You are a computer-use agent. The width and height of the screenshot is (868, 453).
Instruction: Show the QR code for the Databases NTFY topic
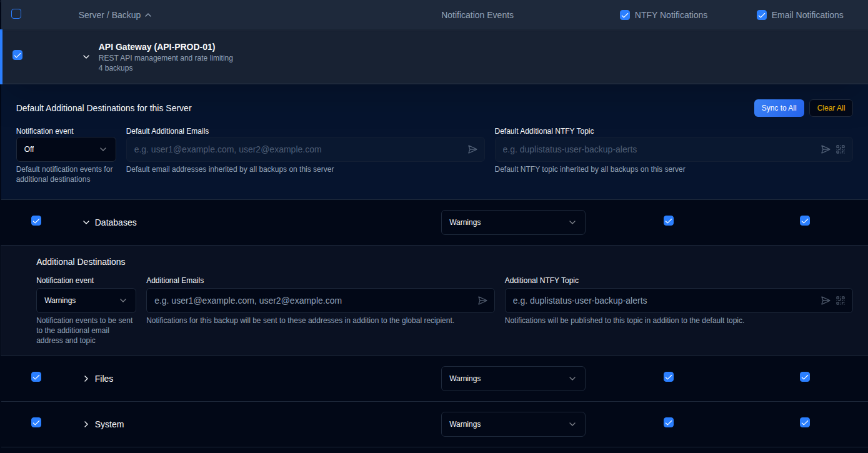[x=841, y=301]
